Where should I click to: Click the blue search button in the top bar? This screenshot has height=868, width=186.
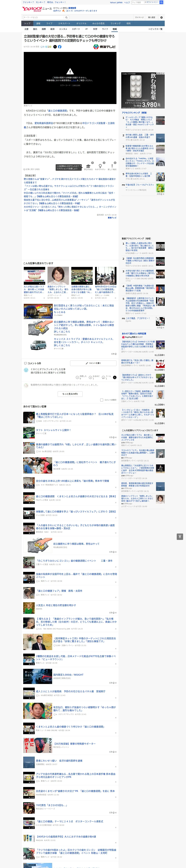161,2
